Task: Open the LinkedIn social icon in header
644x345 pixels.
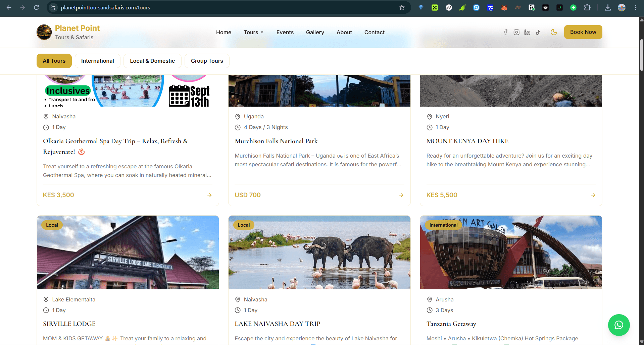Action: [x=527, y=32]
